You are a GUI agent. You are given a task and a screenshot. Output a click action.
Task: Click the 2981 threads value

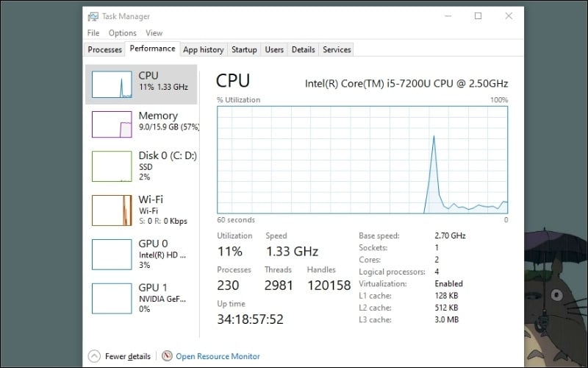[x=279, y=286]
